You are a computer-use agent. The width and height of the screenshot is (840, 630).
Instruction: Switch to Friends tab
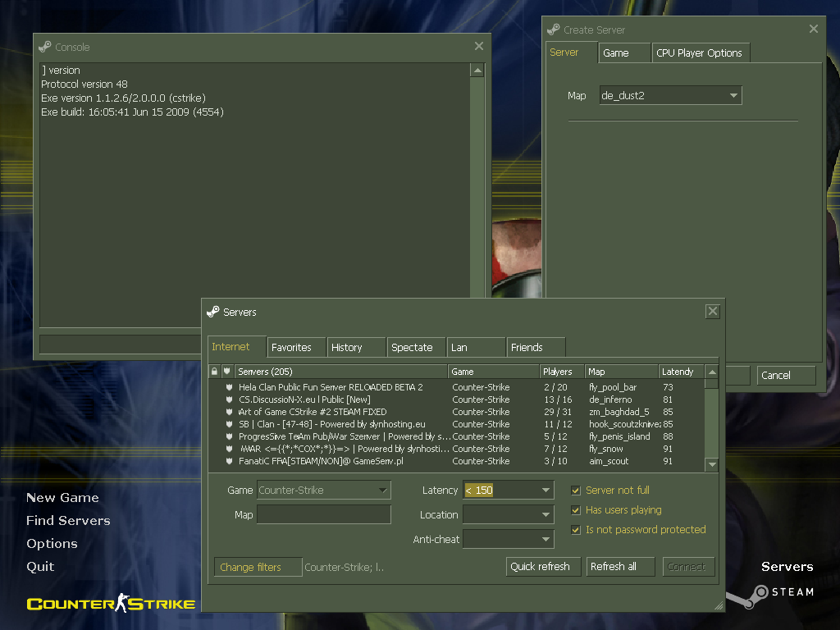[536, 347]
